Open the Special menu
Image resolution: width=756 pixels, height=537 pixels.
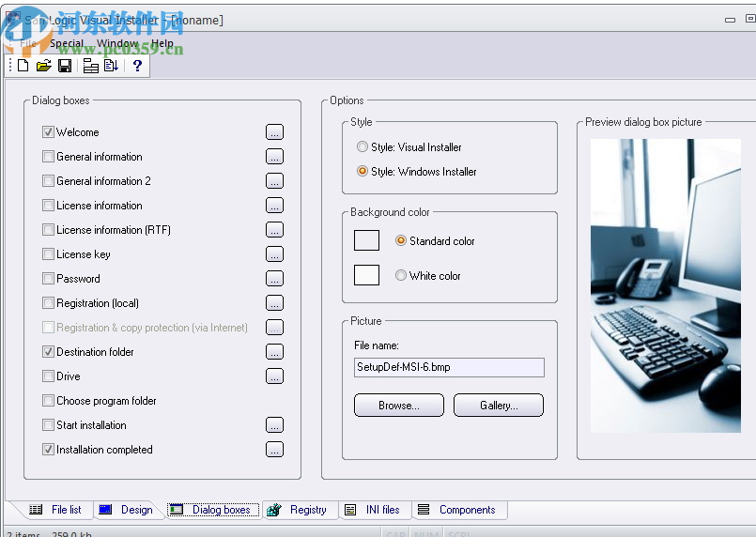pyautogui.click(x=67, y=43)
